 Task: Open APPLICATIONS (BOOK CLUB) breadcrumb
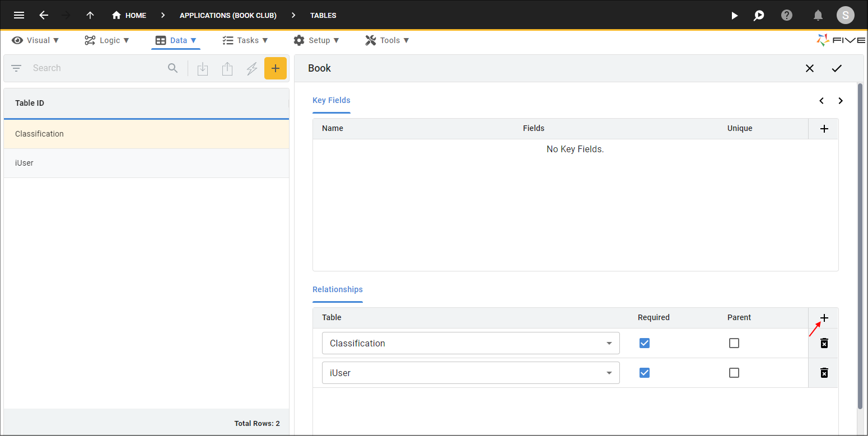tap(228, 15)
